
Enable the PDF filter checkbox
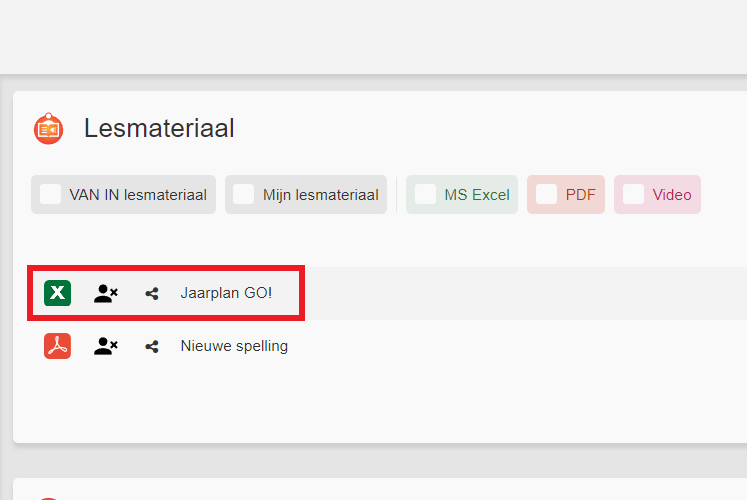tap(546, 194)
